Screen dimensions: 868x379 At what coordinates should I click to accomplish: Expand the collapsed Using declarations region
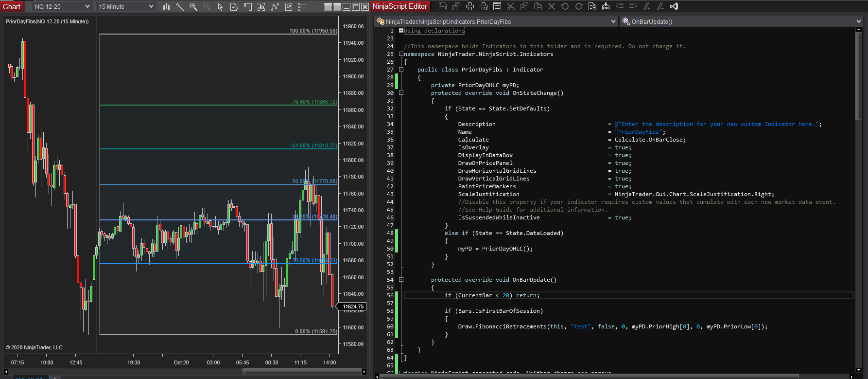[x=401, y=31]
